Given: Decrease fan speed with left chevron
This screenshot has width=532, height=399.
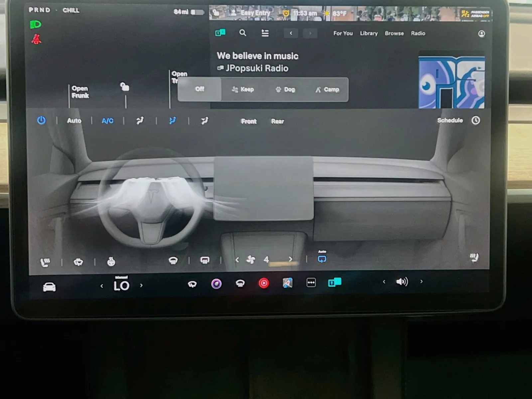Looking at the screenshot, I should click(237, 260).
